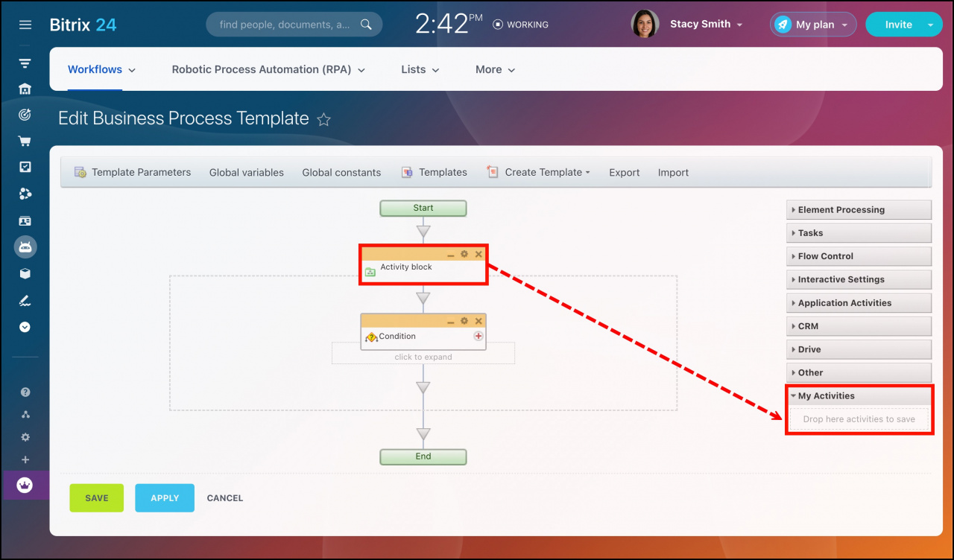Click the SAVE button
Viewport: 954px width, 560px height.
click(97, 498)
